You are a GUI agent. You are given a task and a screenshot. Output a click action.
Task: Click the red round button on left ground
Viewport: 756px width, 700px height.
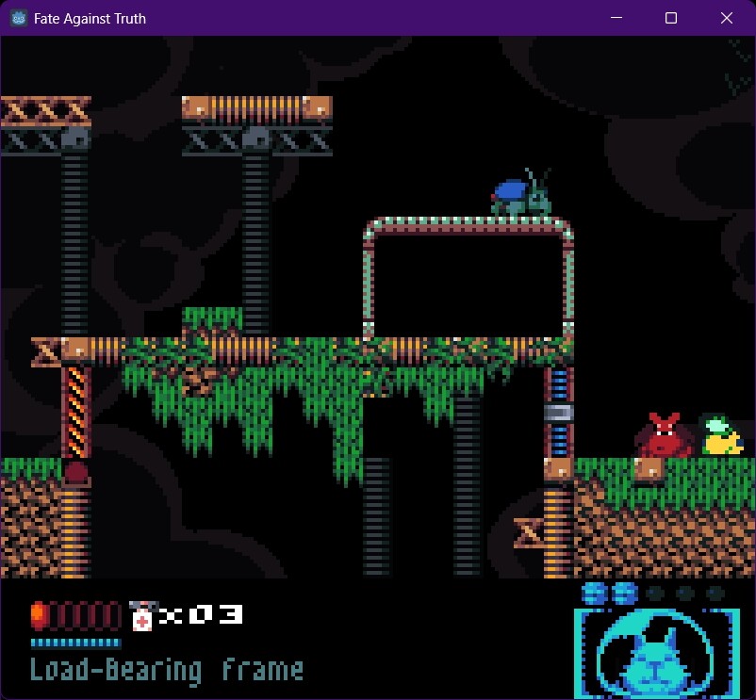pos(76,472)
